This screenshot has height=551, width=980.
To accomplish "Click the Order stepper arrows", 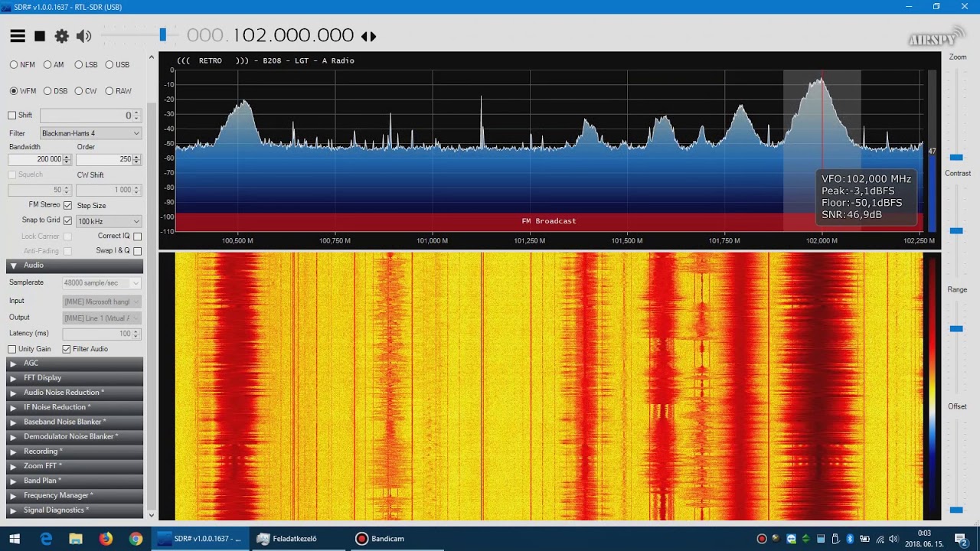I will click(x=136, y=159).
